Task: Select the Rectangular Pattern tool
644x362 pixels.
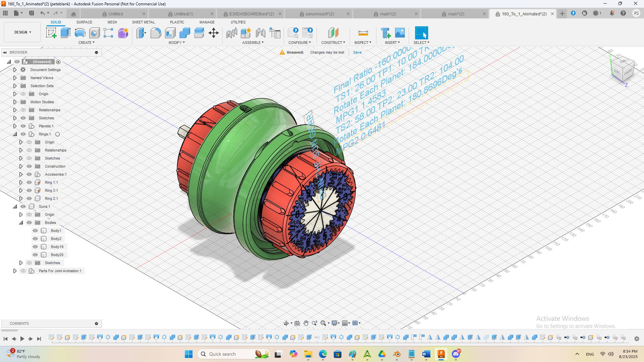Action: [108, 33]
